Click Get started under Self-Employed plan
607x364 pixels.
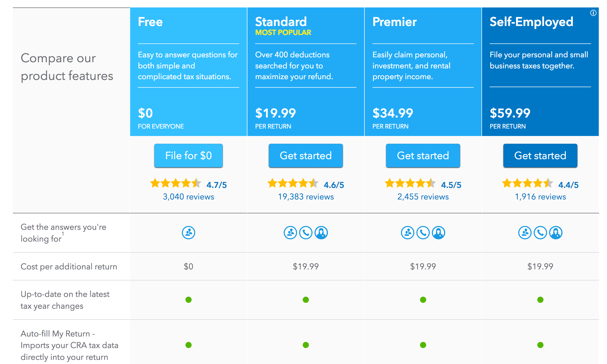(x=540, y=156)
